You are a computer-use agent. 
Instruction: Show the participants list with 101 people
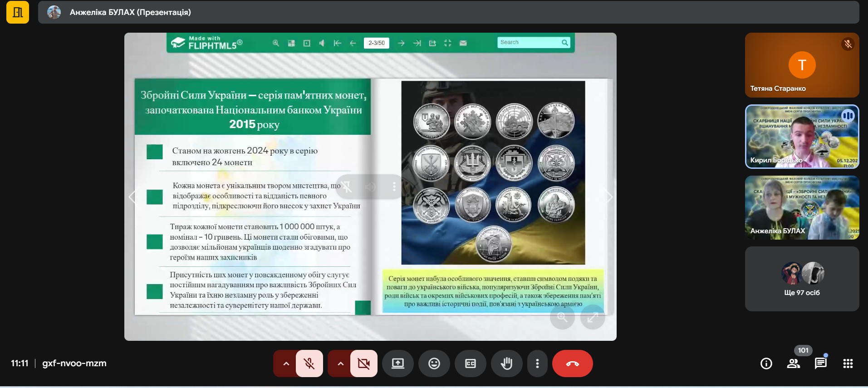(794, 363)
